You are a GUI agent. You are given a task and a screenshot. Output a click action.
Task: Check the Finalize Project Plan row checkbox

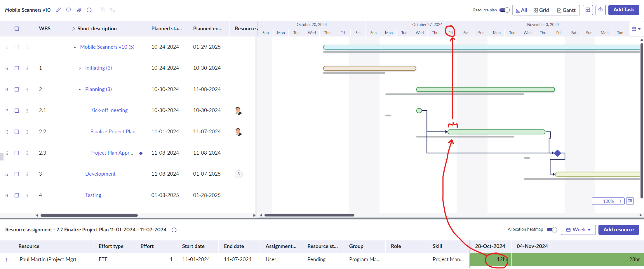click(17, 132)
